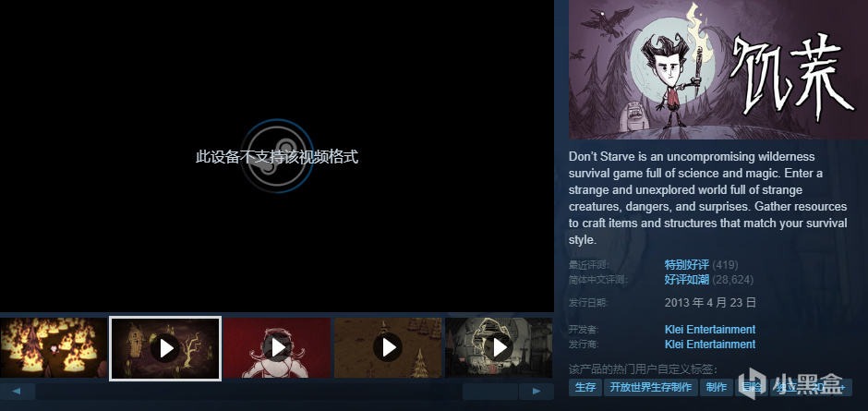Viewport: 868px width, 411px height.
Task: Click the left arrow of the media strip
Action: click(18, 392)
